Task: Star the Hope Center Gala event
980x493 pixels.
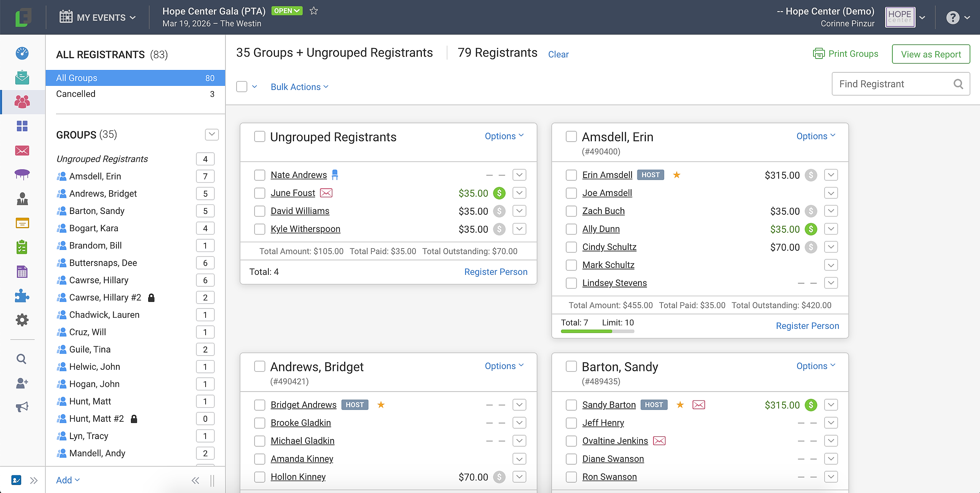Action: tap(314, 11)
